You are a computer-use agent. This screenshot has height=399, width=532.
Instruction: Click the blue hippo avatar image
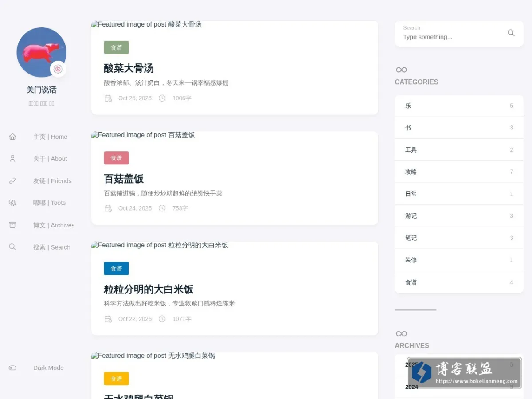41,52
